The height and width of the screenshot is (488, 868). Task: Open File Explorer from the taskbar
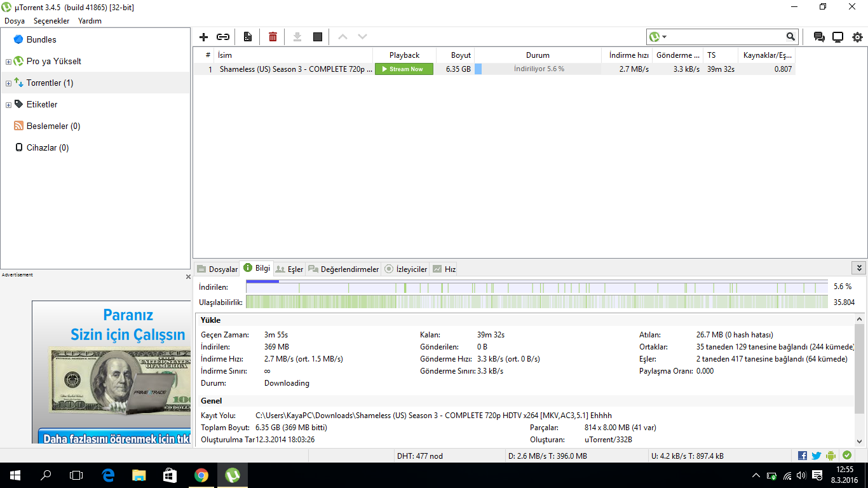pyautogui.click(x=139, y=475)
